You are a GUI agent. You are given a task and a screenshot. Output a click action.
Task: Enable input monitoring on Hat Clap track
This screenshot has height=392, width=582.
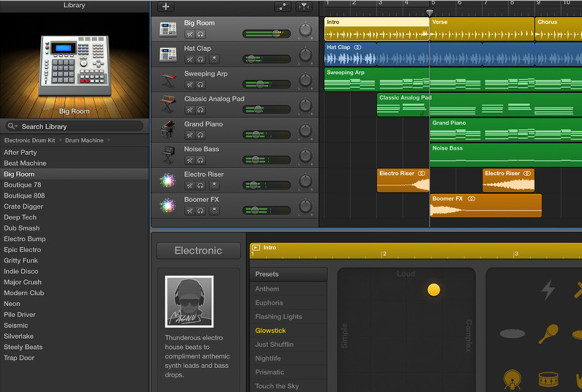coord(214,59)
